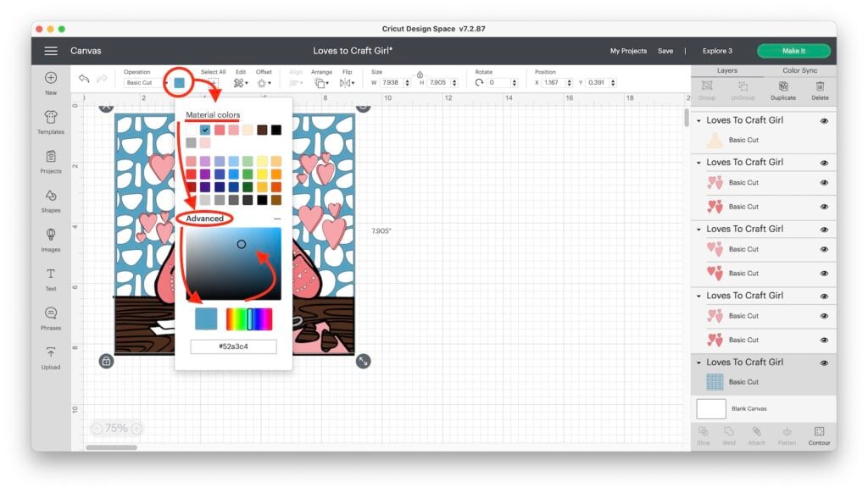
Task: Hide the topmost Loves To Craft Girl group
Action: tap(824, 120)
